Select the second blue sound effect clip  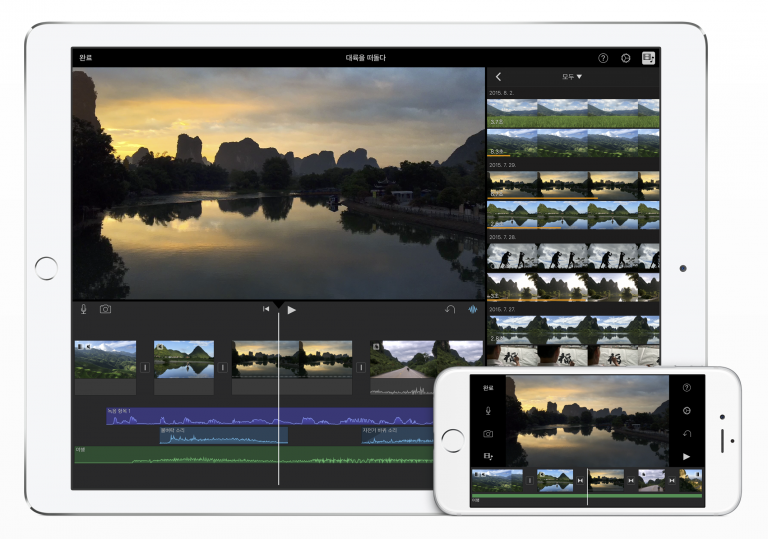397,435
